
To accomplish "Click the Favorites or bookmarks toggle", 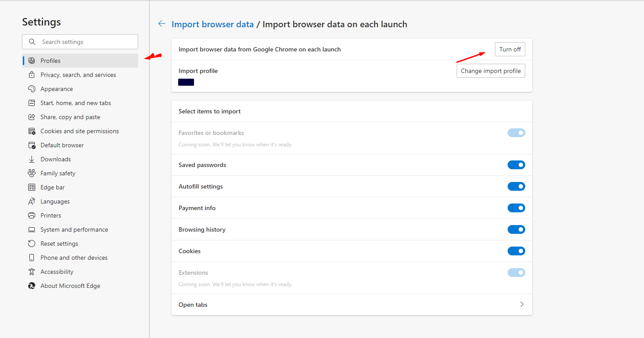I will coord(516,133).
